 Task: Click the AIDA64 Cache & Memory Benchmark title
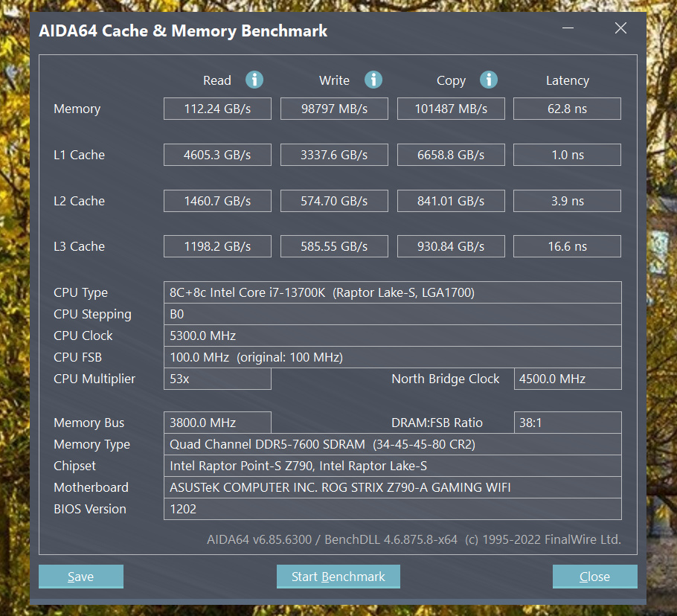183,31
